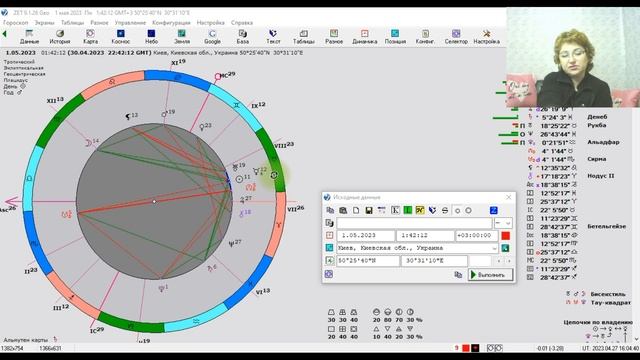Click the time field 1:42:12
The width and height of the screenshot is (640, 360).
pyautogui.click(x=425, y=236)
